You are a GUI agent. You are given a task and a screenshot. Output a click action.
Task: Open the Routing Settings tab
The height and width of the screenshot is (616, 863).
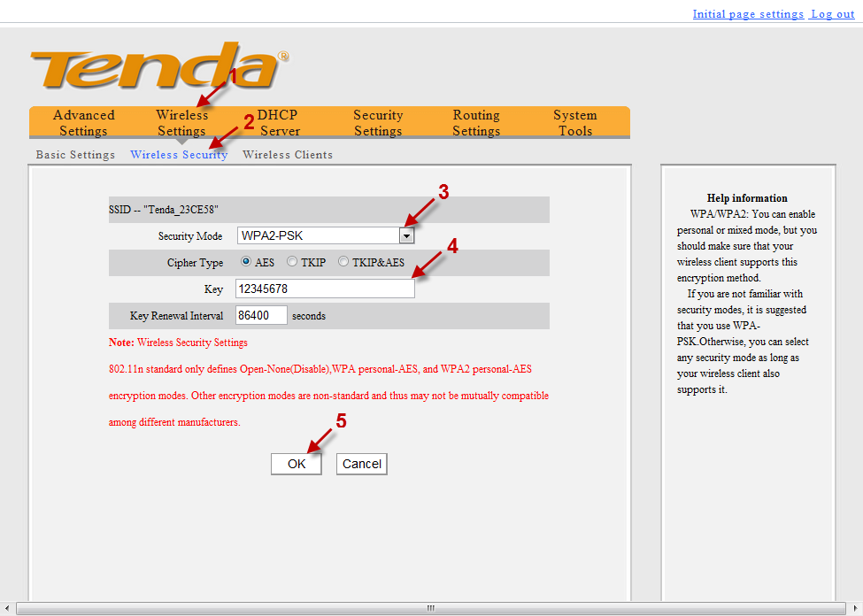point(476,123)
